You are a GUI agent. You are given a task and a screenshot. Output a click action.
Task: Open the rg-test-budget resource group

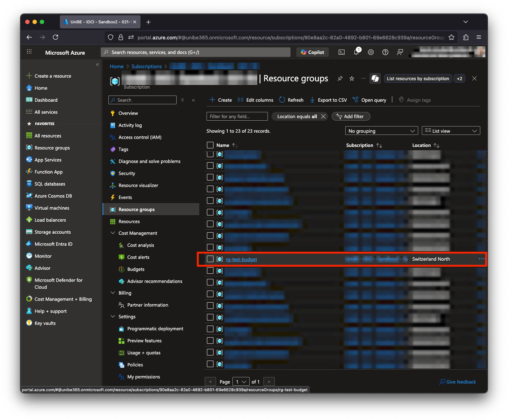[241, 259]
